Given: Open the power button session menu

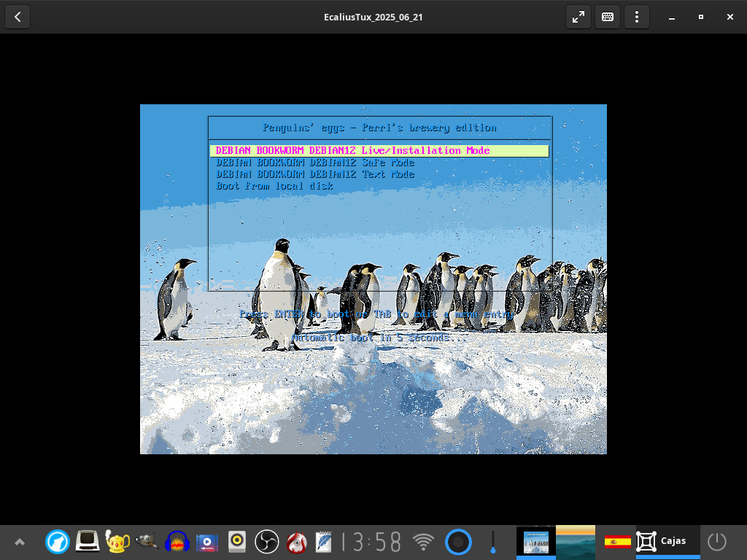Looking at the screenshot, I should 717,542.
